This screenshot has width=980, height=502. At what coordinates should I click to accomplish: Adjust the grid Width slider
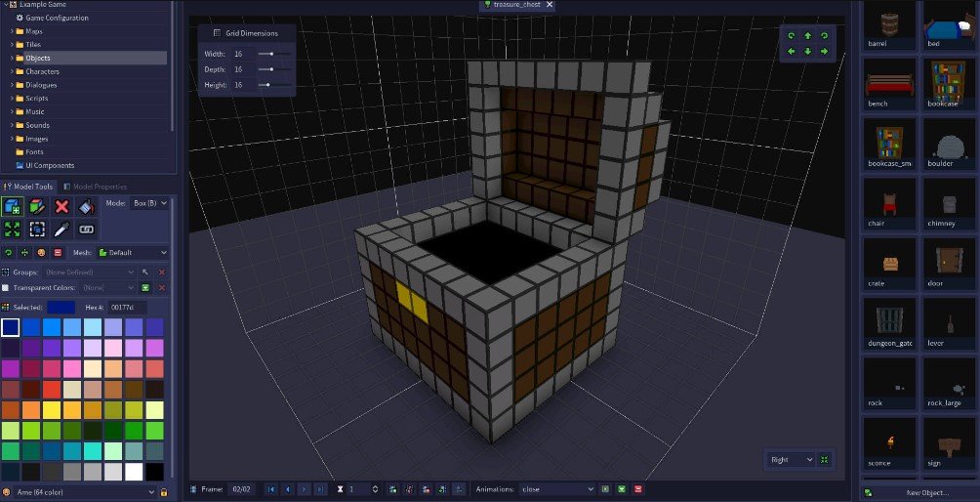click(265, 54)
